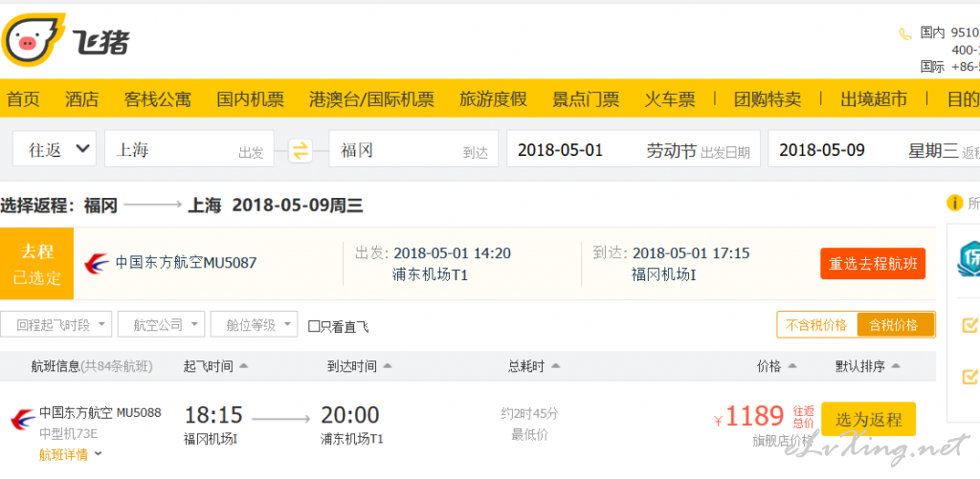The width and height of the screenshot is (980, 479).
Task: Open 景点门票 nav item
Action: pyautogui.click(x=586, y=99)
